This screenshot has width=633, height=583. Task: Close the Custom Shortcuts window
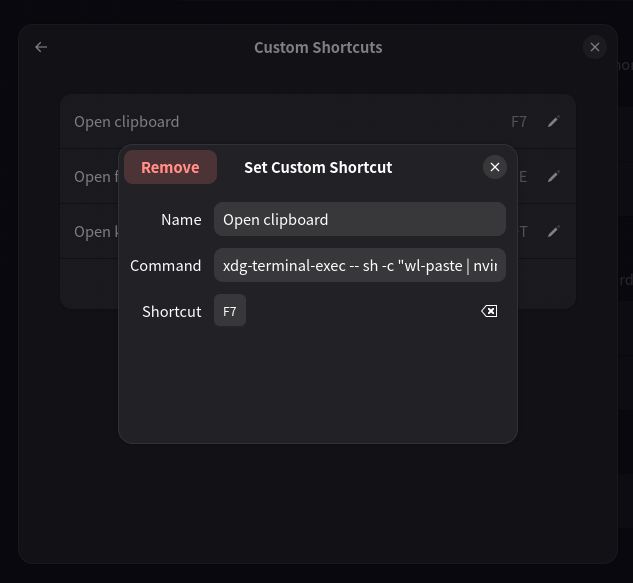pyautogui.click(x=595, y=47)
